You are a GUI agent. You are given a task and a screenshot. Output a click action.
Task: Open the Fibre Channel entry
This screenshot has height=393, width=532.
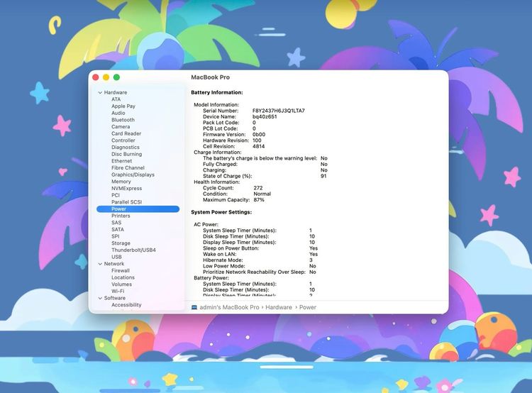[x=128, y=167]
